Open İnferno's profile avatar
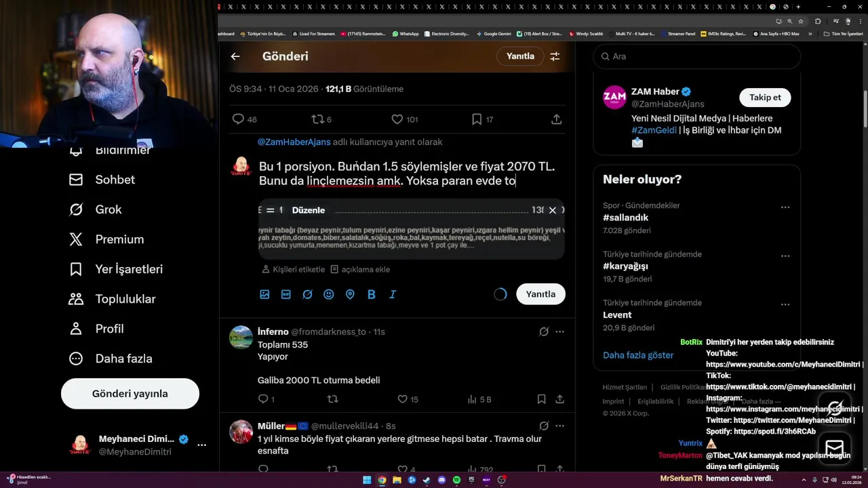The width and height of the screenshot is (868, 488). coord(241,337)
